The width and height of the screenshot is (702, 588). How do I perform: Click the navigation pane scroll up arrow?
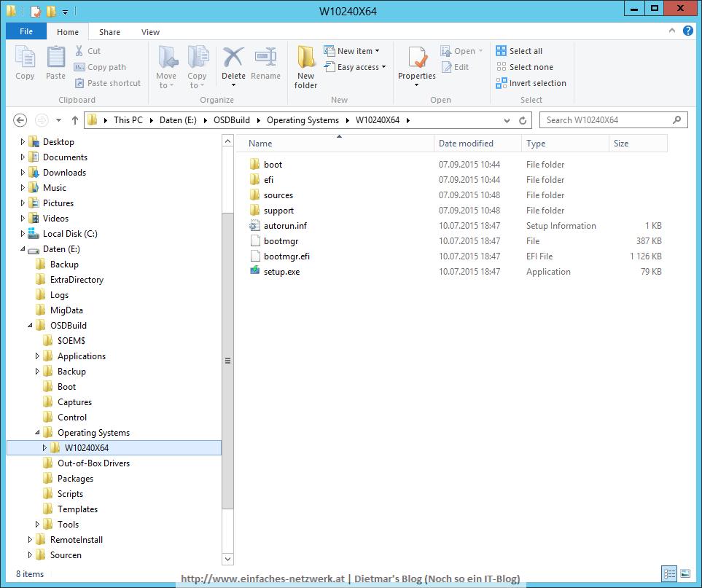(x=227, y=141)
